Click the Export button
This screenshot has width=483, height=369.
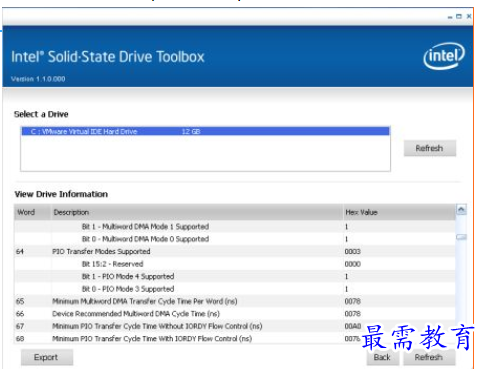pyautogui.click(x=47, y=357)
